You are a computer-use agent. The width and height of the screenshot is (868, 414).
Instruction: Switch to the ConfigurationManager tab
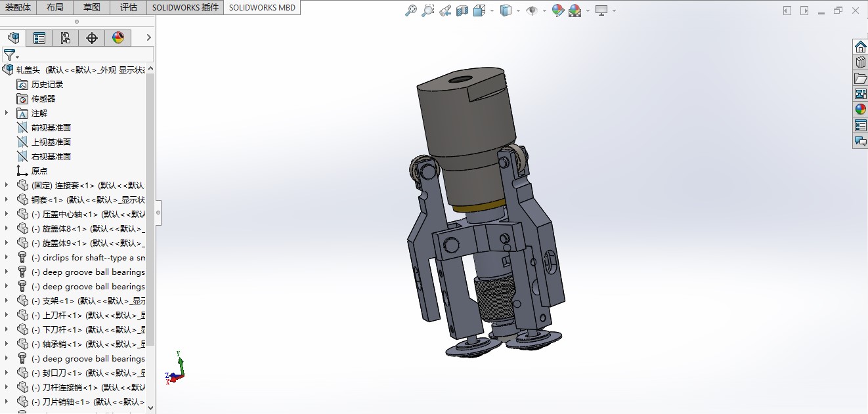[66, 38]
